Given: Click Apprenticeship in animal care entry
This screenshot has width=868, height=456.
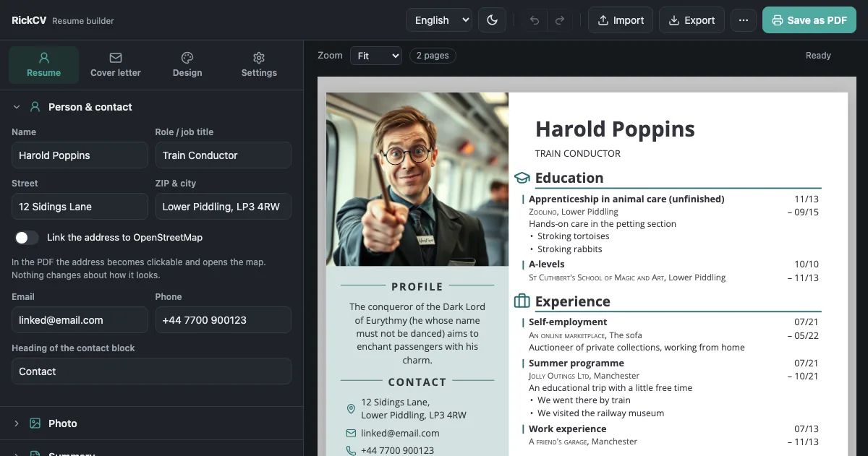Looking at the screenshot, I should (x=626, y=199).
